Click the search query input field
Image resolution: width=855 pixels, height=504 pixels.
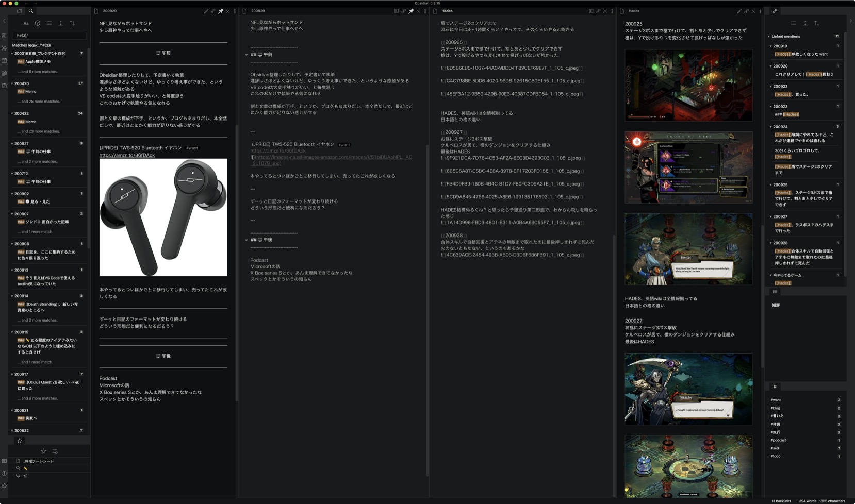point(49,36)
